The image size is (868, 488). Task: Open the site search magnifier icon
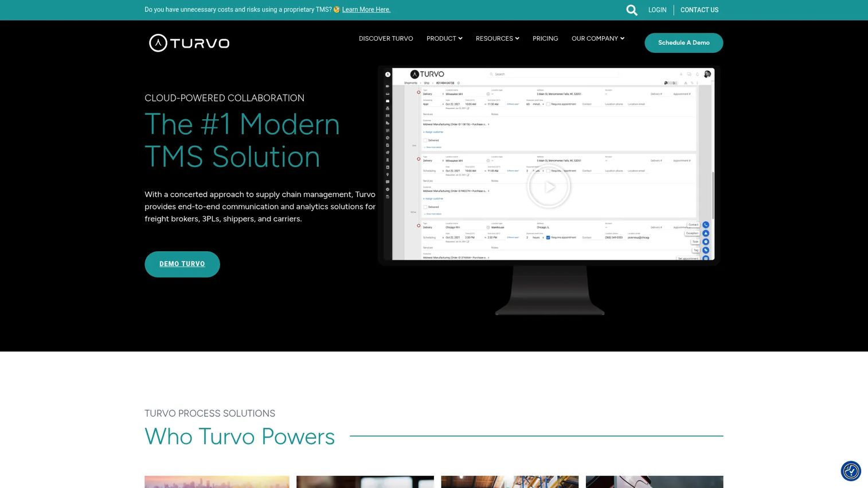[x=632, y=10]
